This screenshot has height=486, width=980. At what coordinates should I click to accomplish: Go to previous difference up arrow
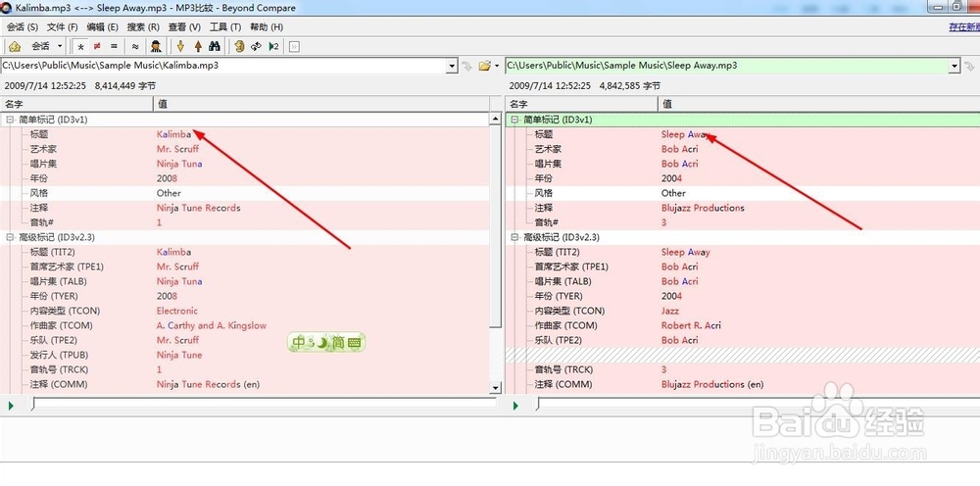point(198,46)
